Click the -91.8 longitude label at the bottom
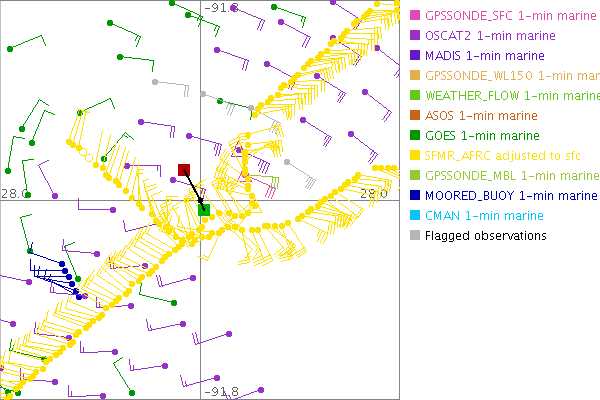The image size is (600, 400). point(220,391)
